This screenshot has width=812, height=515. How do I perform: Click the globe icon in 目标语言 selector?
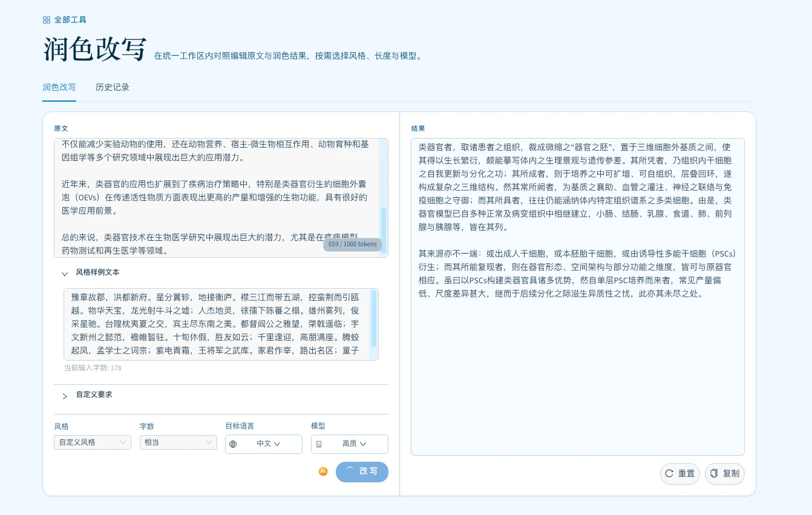(233, 444)
